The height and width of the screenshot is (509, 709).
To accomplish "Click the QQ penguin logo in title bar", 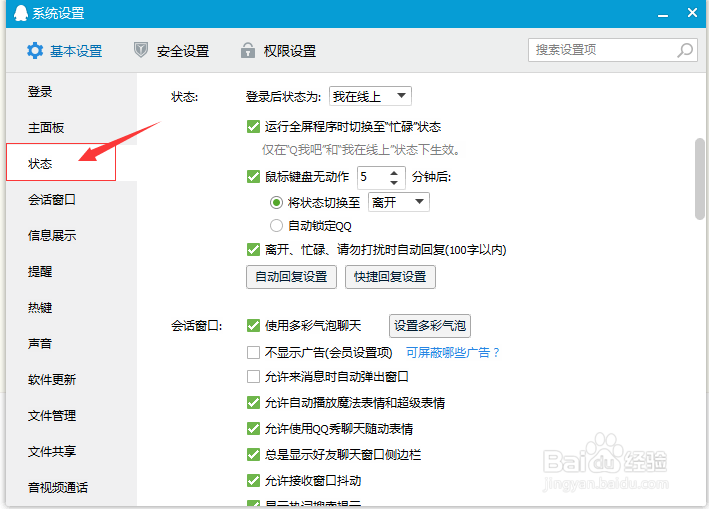I will (x=20, y=13).
